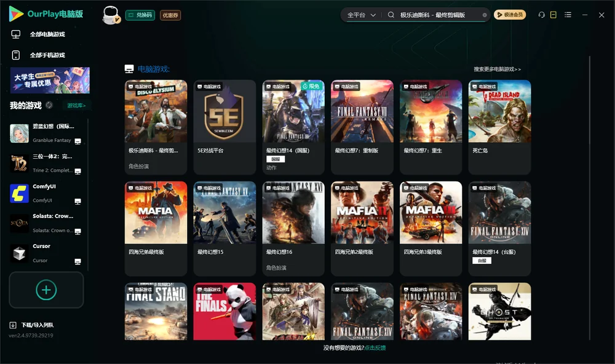
Task: Click the Granblue Fantasy avatar icon
Action: (19, 133)
